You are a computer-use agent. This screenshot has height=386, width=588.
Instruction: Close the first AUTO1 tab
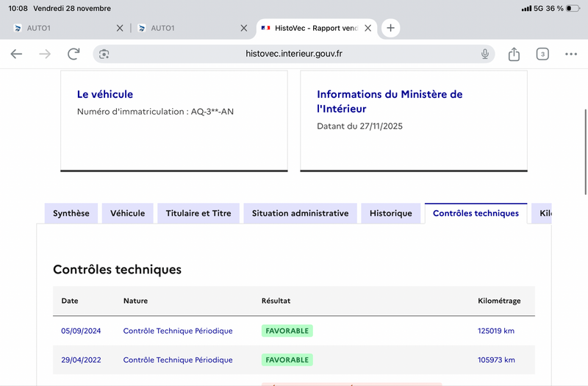coord(120,29)
